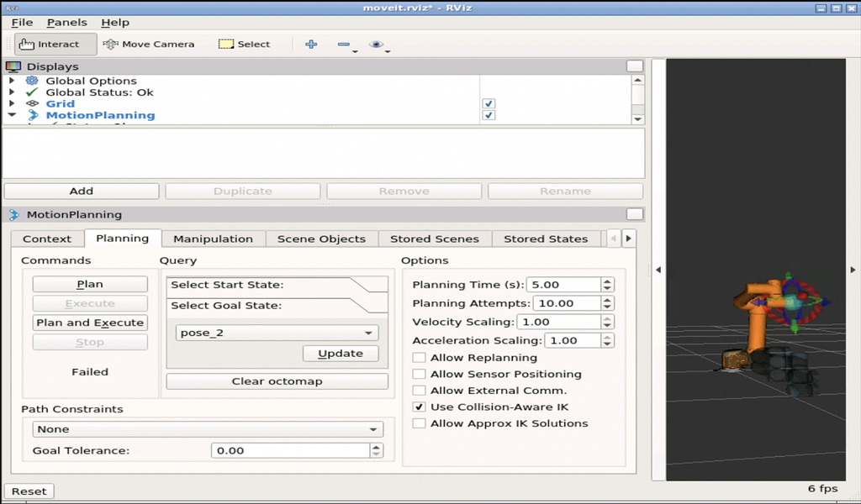Open the eye view options icon
Screen dimensions: 861x504
pyautogui.click(x=376, y=45)
